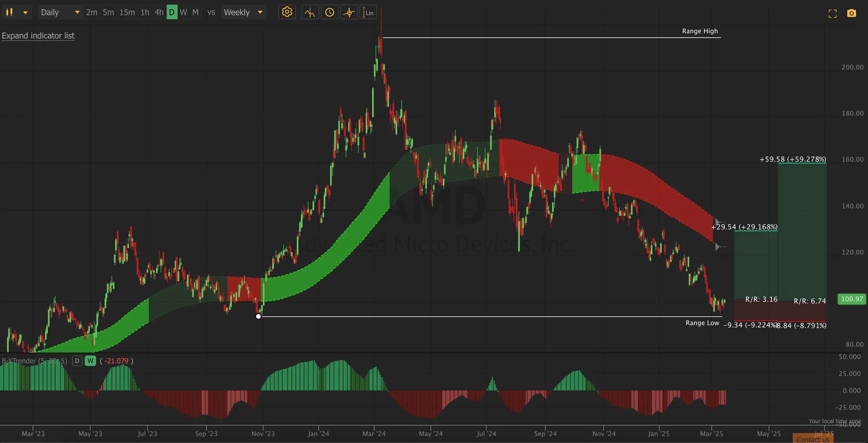Click the -21.079 indicator value
This screenshot has height=443, width=868.
(x=116, y=361)
